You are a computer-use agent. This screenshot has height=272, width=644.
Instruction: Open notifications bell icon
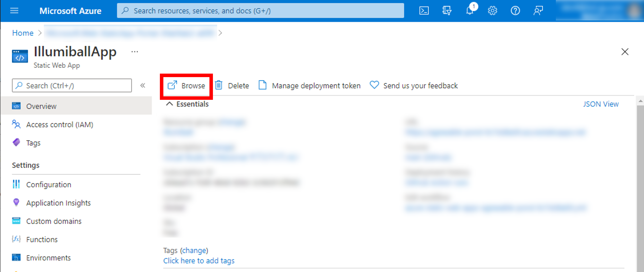click(x=470, y=11)
